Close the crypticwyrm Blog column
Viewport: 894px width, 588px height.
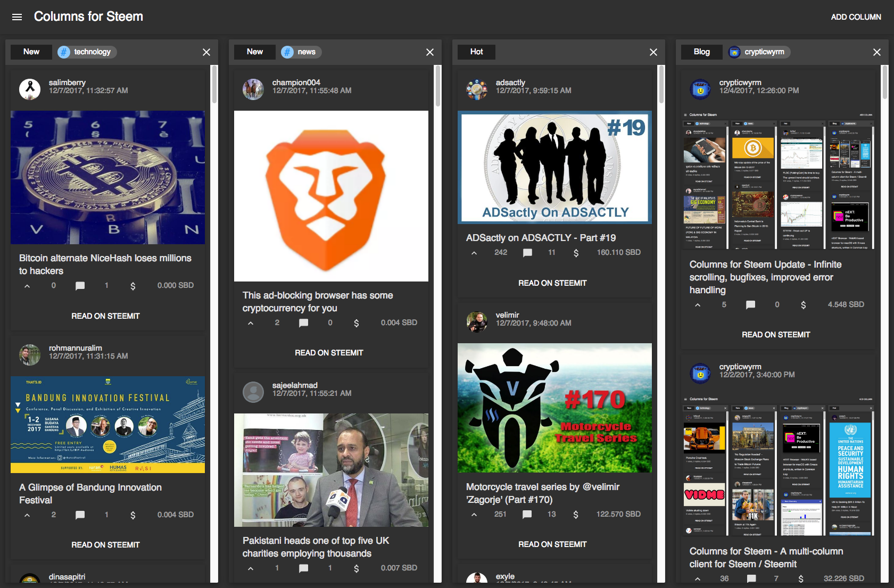877,52
